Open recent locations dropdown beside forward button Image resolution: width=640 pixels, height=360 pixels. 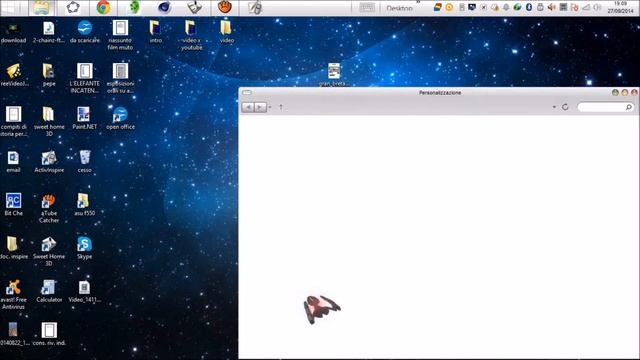click(270, 107)
